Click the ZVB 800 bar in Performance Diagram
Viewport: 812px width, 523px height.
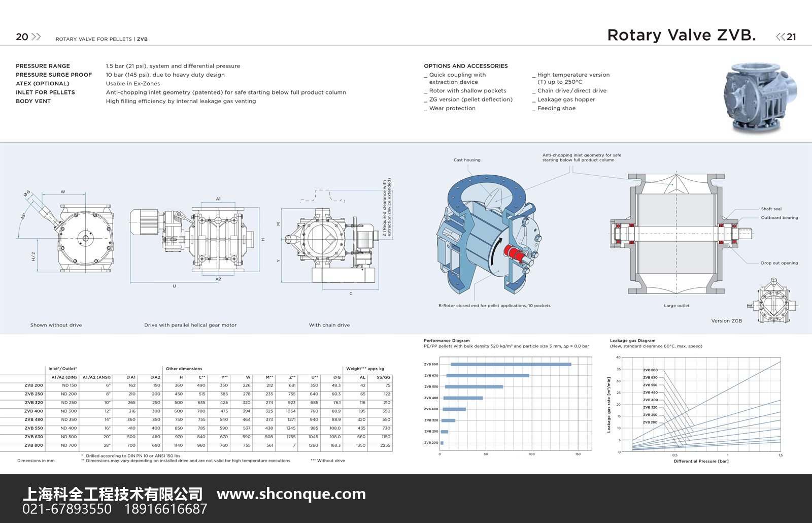pyautogui.click(x=511, y=364)
